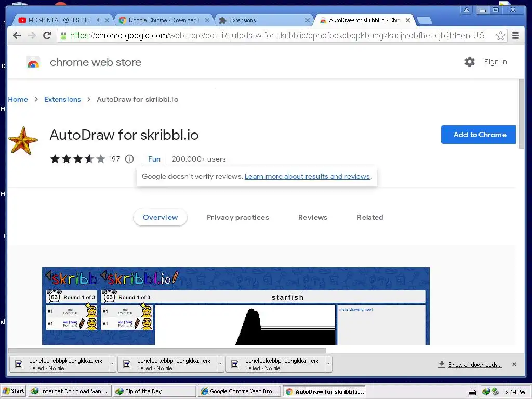Click the starfish extension icon

tap(23, 140)
